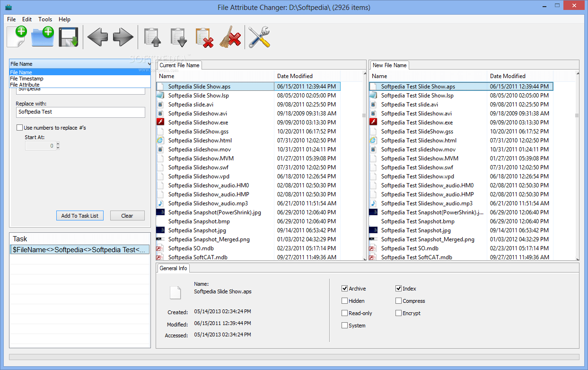Collapse the File Name mode combo box
The image size is (588, 370).
coord(80,64)
